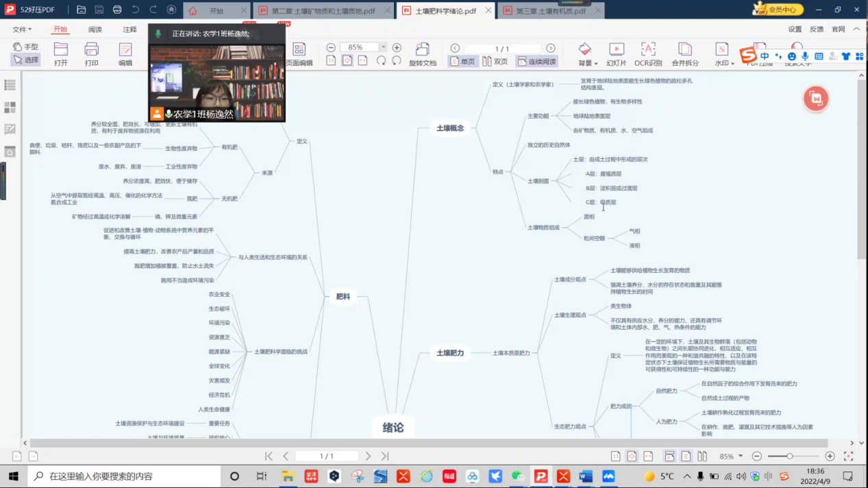Click the red floating convert button
The image size is (868, 488).
coord(815,99)
